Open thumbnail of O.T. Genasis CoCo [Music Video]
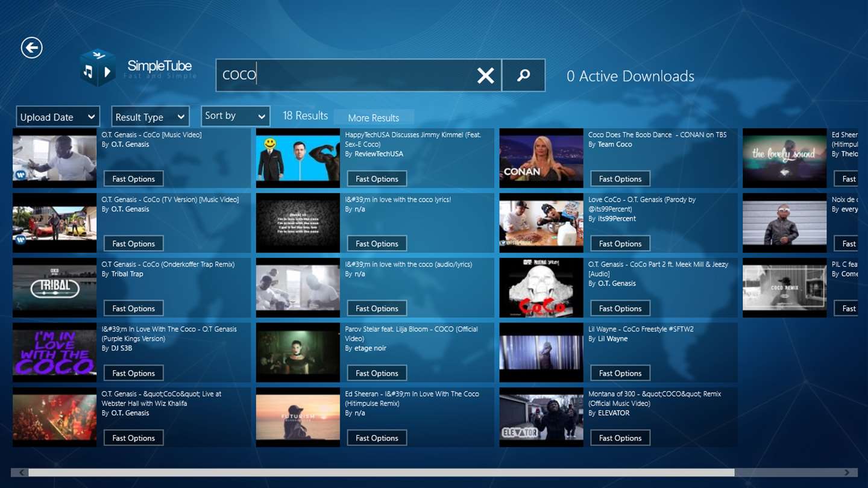This screenshot has width=868, height=488. pos(54,158)
